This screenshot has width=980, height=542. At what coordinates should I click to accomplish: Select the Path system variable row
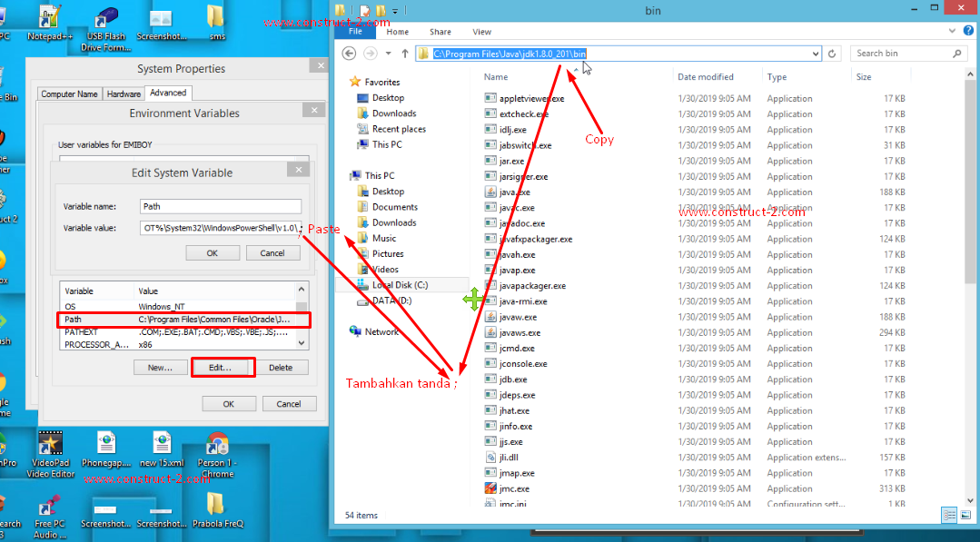click(x=177, y=319)
